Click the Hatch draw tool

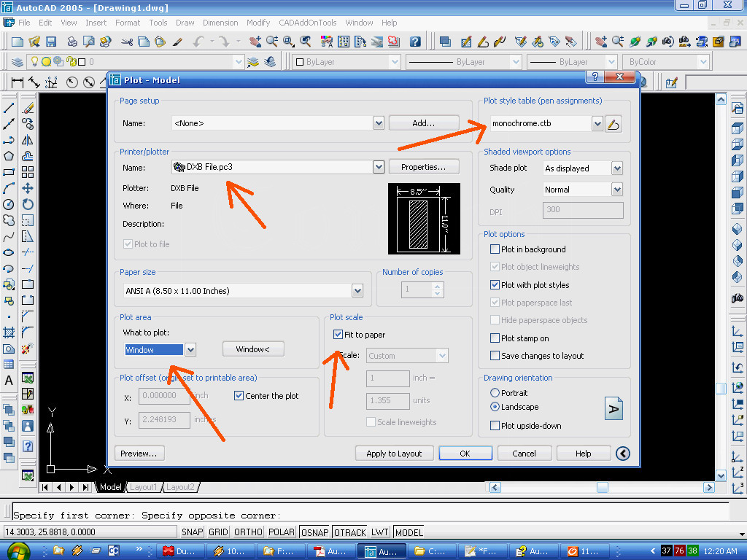point(9,332)
